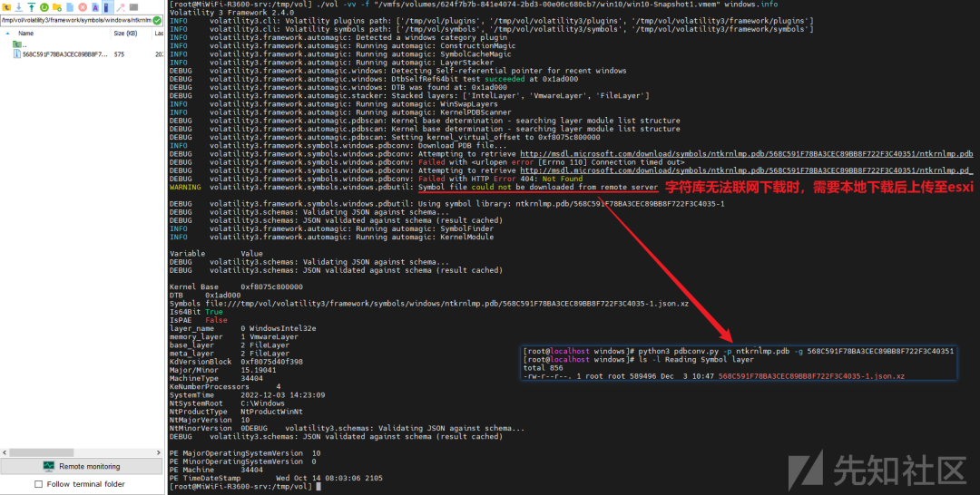Create a new directory with folder-plus icon
Viewport: 980px width, 495px height.
click(57, 7)
